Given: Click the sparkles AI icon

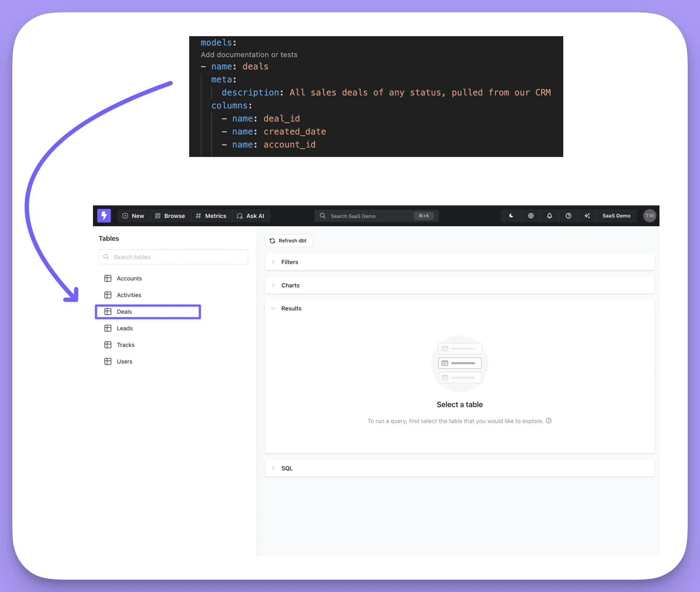Looking at the screenshot, I should [587, 216].
